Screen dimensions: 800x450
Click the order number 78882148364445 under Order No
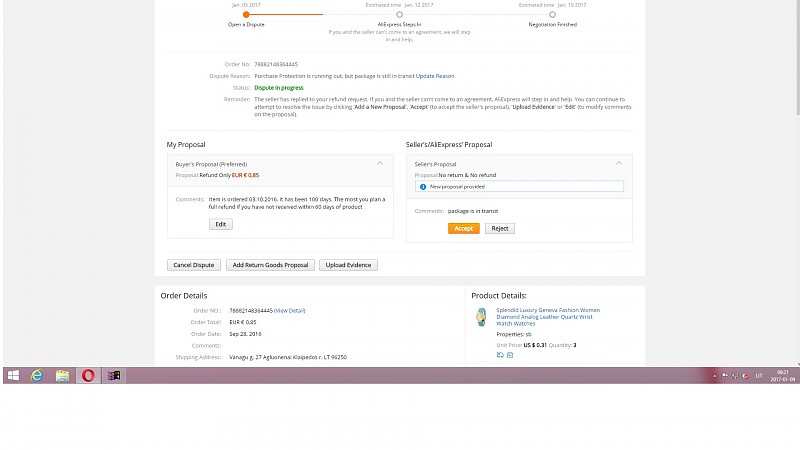tap(276, 64)
